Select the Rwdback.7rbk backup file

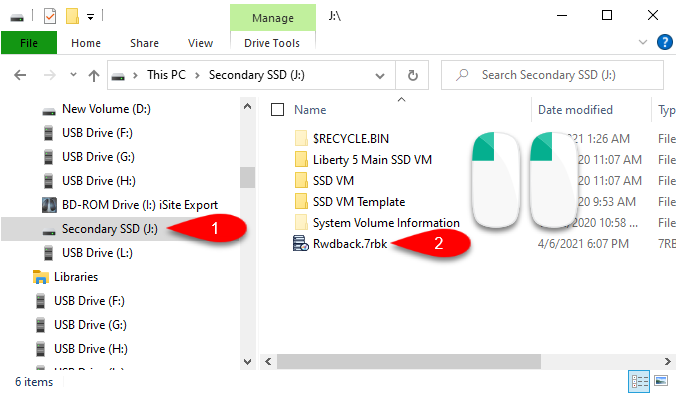(350, 244)
